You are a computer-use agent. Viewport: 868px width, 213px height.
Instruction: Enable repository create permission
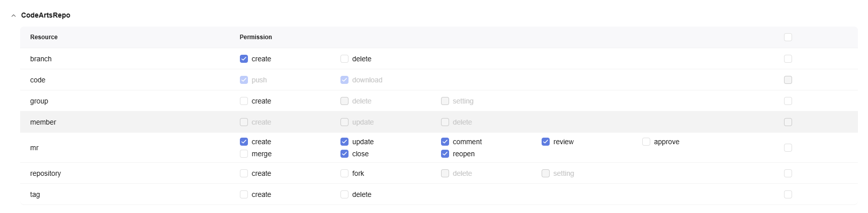[244, 173]
